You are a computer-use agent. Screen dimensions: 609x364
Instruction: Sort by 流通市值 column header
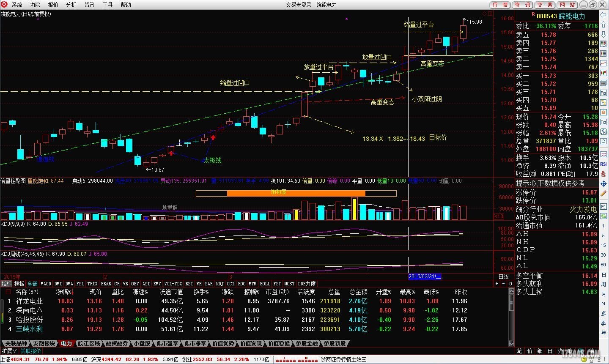[171, 292]
